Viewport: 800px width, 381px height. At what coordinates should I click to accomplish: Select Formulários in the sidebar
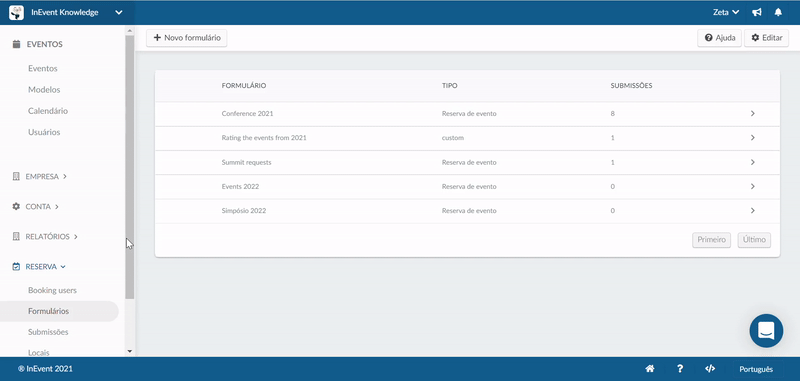pos(59,311)
